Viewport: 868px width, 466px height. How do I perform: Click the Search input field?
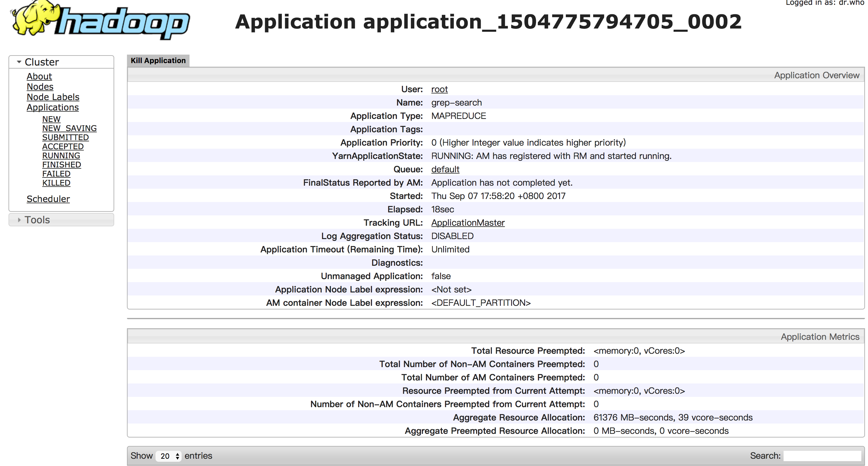822,456
